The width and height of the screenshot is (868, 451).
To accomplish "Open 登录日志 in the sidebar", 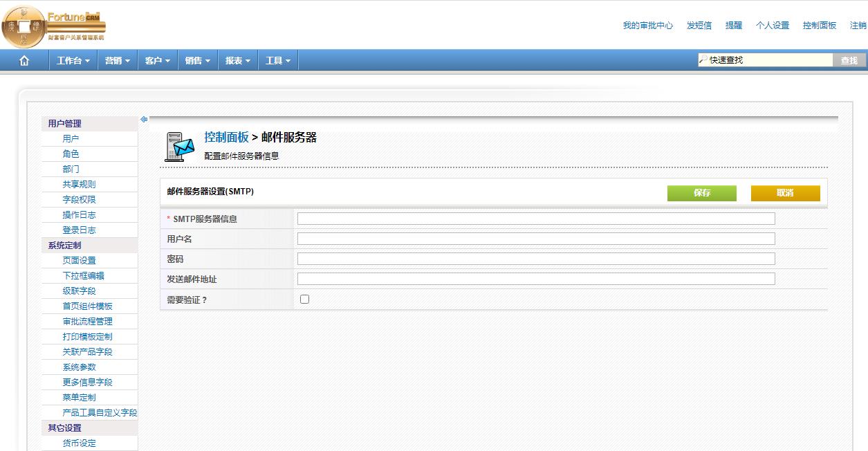I will pyautogui.click(x=79, y=230).
